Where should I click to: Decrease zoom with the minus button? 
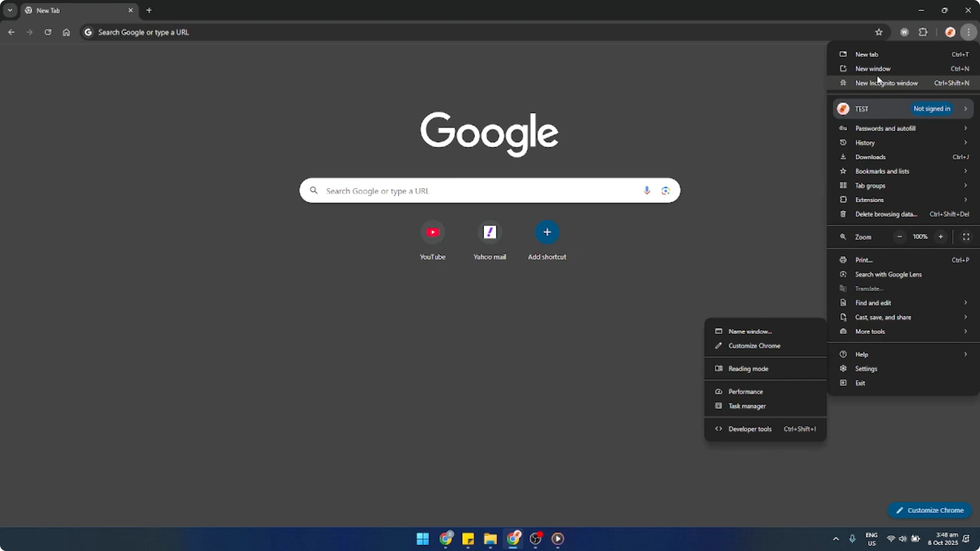click(900, 237)
